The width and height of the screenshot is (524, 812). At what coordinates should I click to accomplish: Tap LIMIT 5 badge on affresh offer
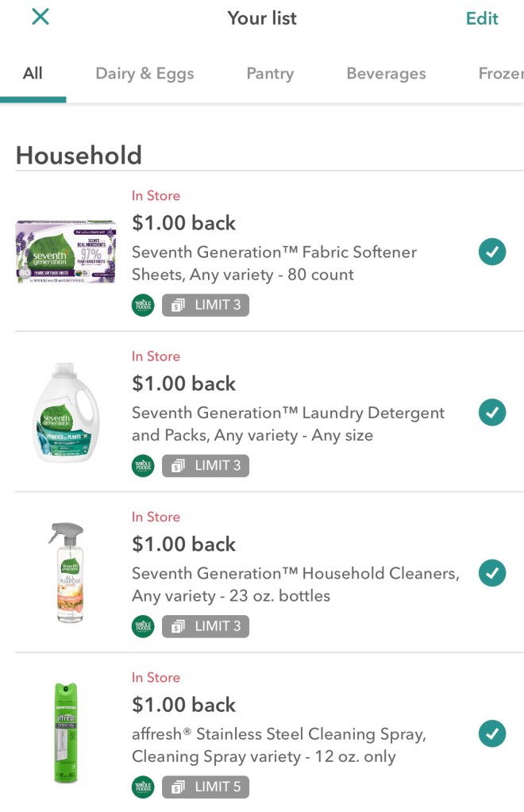[206, 787]
